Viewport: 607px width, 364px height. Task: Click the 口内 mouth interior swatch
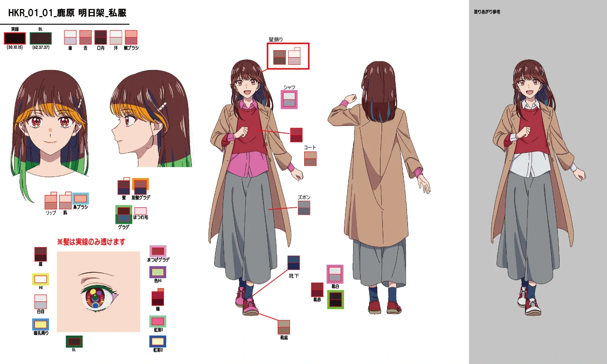point(100,37)
